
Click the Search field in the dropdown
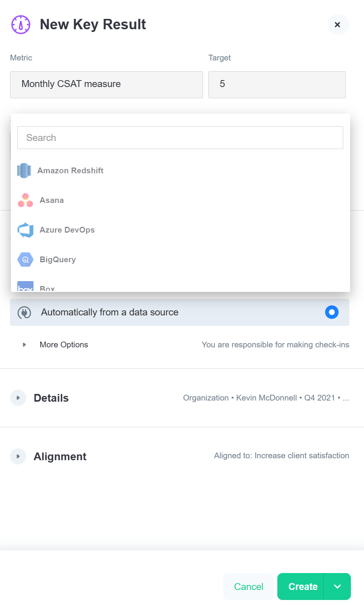[x=180, y=137]
